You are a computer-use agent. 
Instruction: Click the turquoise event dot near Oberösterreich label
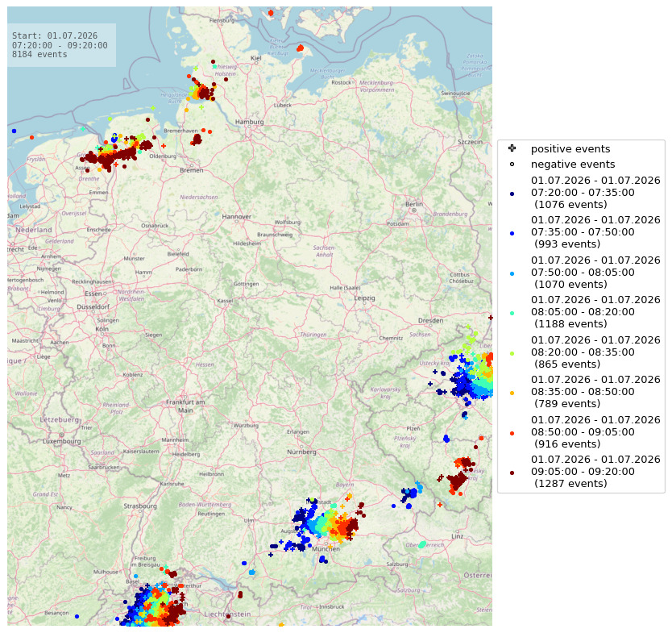(422, 544)
